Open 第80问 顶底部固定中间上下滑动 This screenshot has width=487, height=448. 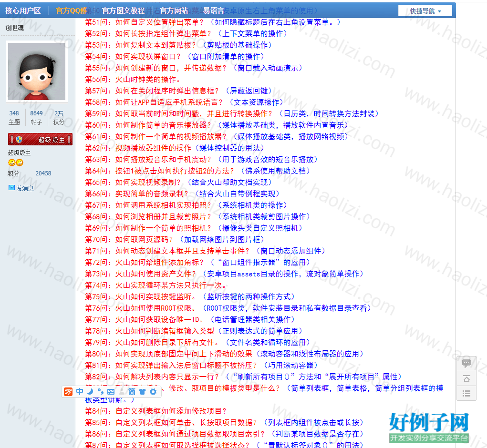pyautogui.click(x=224, y=354)
